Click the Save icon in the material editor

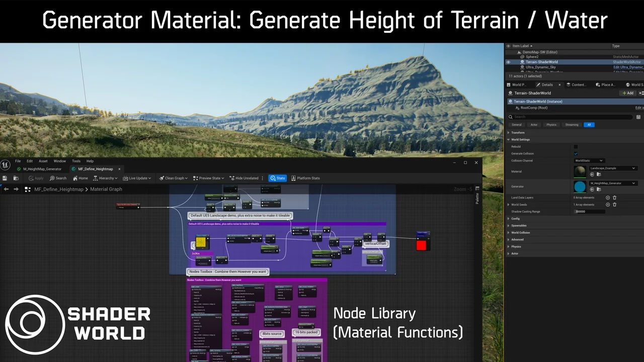[x=4, y=177]
